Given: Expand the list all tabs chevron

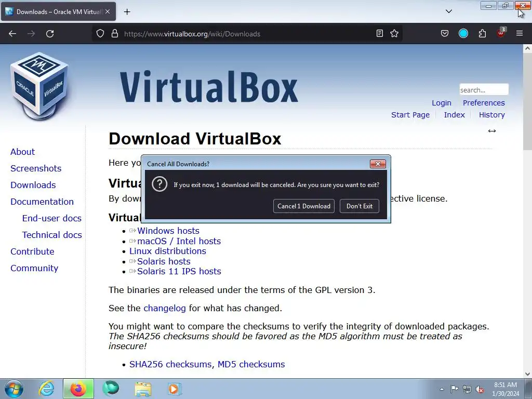Looking at the screenshot, I should 448,11.
